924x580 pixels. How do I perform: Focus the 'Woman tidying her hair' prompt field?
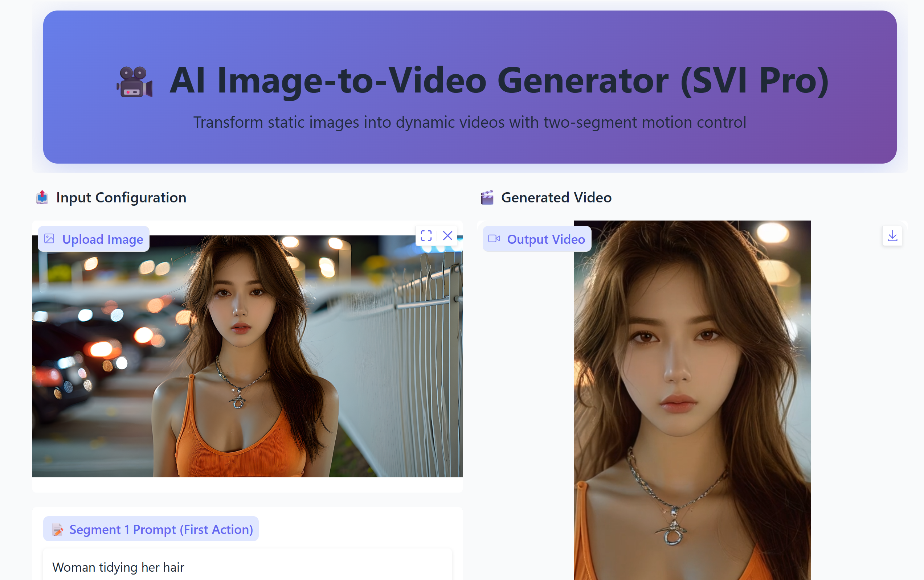(x=247, y=567)
